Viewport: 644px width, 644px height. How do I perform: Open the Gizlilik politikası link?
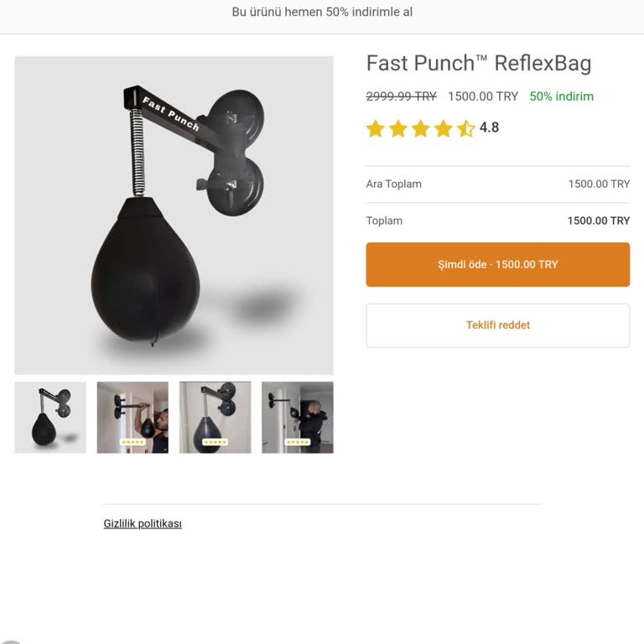143,523
